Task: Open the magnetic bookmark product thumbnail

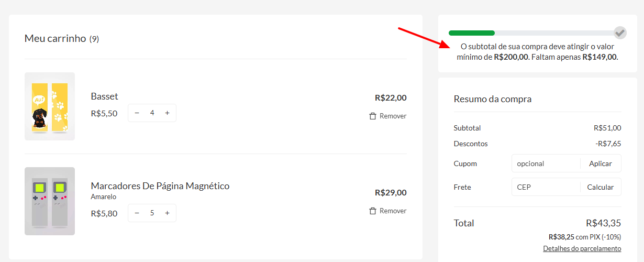Action: [x=50, y=201]
